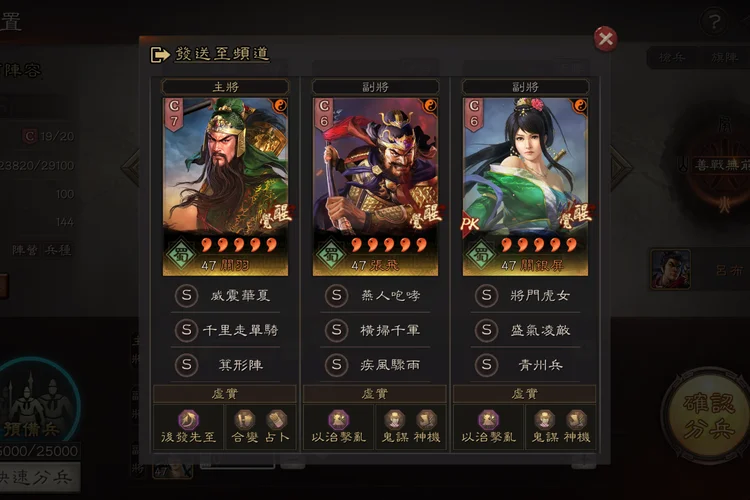
Task: Tap 張飛's 以治擊亂 tactic icon
Action: pos(339,420)
